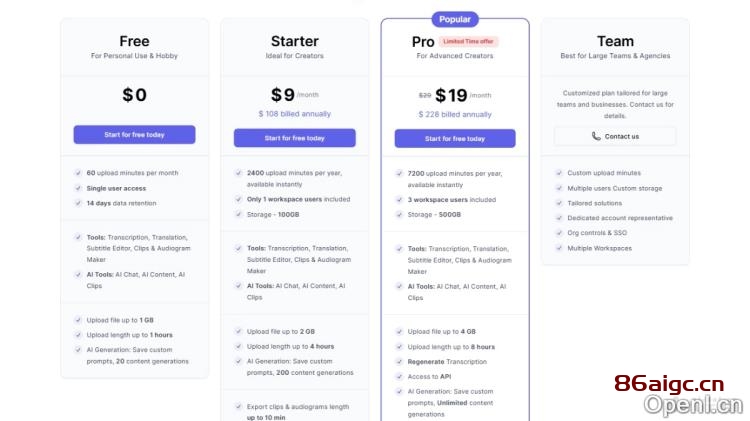Select the Team plan heading

[615, 41]
